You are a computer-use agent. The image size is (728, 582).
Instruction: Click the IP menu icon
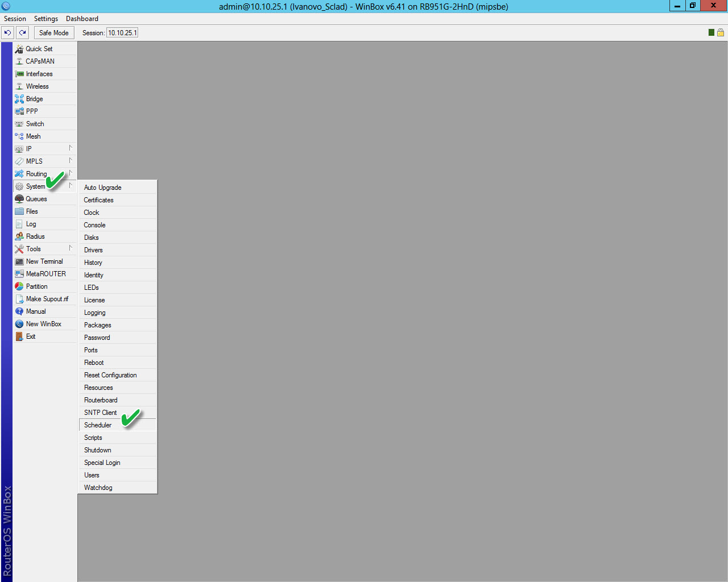point(19,149)
